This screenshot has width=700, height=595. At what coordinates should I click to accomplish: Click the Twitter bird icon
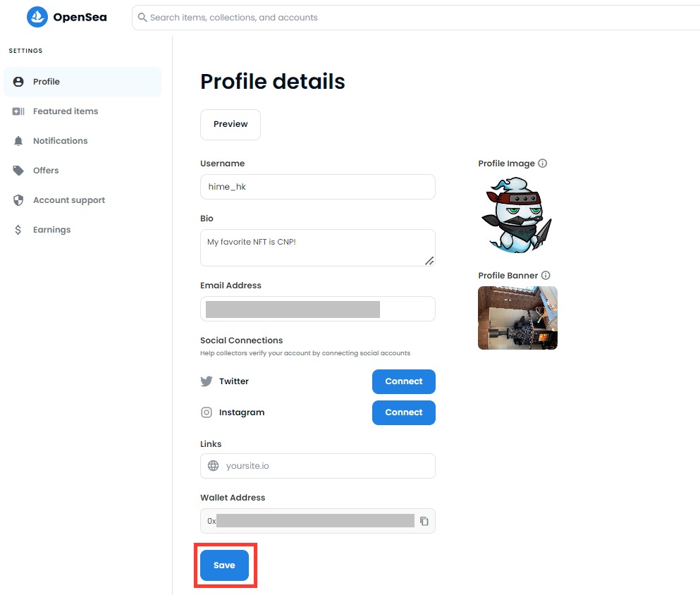pos(207,381)
